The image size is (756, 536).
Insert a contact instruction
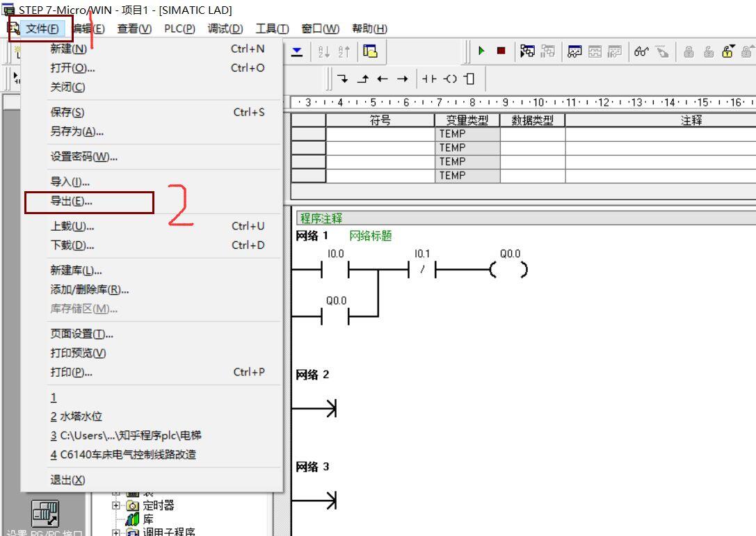(x=429, y=79)
